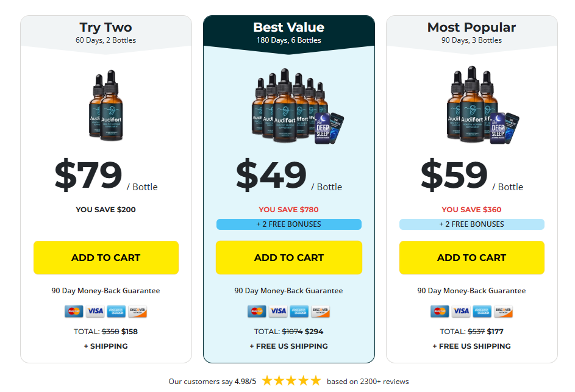This screenshot has width=575, height=392.
Task: Add the six-bottle Best Value package to cart
Action: (x=288, y=257)
